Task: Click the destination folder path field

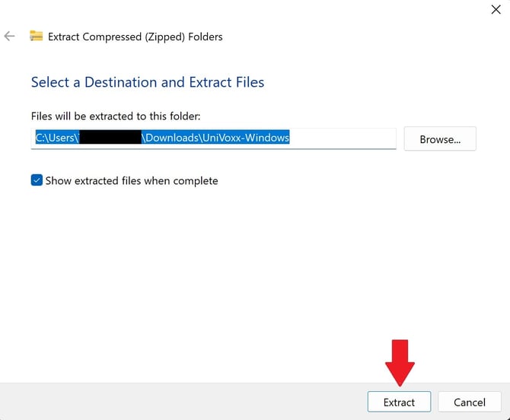Action: coord(213,138)
